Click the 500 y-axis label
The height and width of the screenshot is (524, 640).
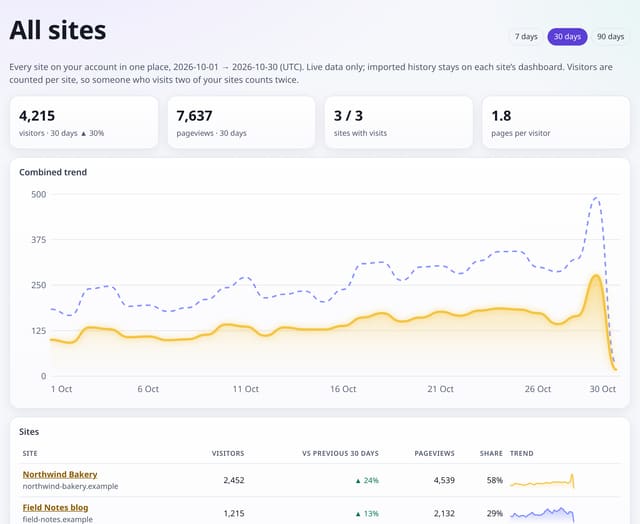tap(39, 194)
